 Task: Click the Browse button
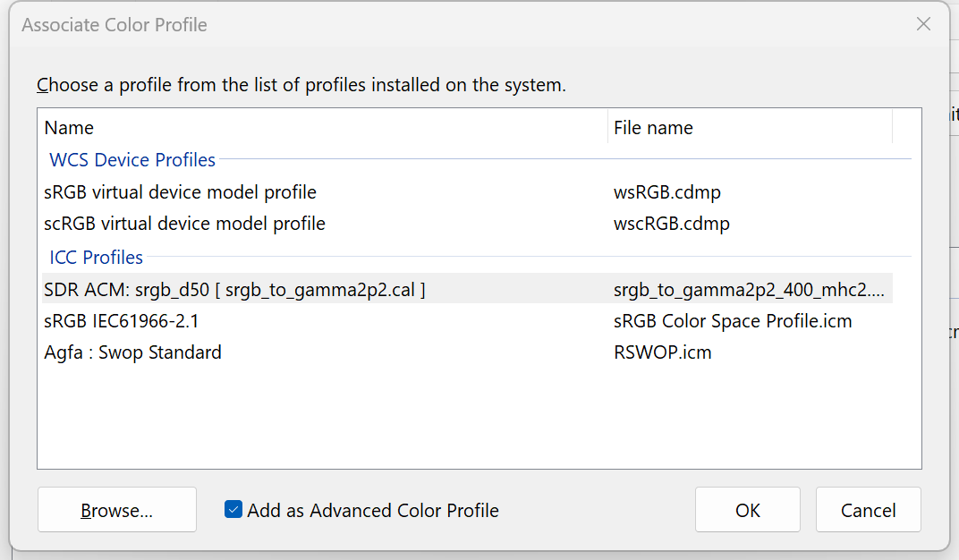coord(116,510)
